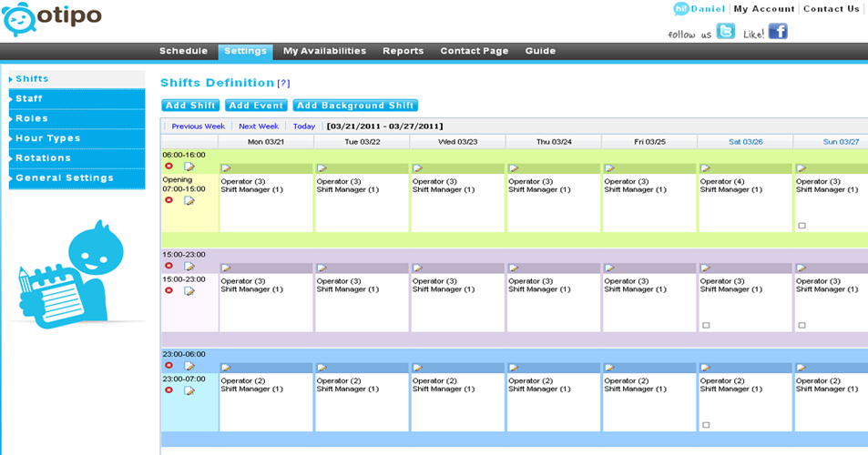Tick checkbox in Saturday 03/26 night shift

706,425
